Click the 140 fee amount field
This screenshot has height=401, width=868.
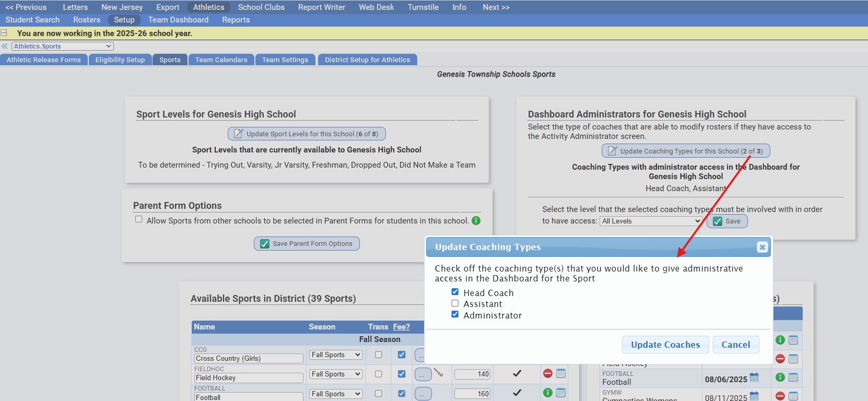point(472,374)
